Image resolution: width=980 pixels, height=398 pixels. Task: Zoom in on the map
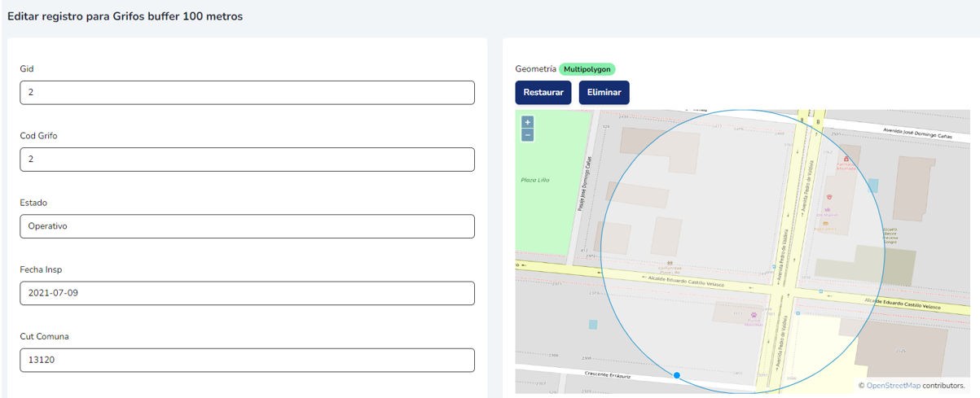[528, 122]
